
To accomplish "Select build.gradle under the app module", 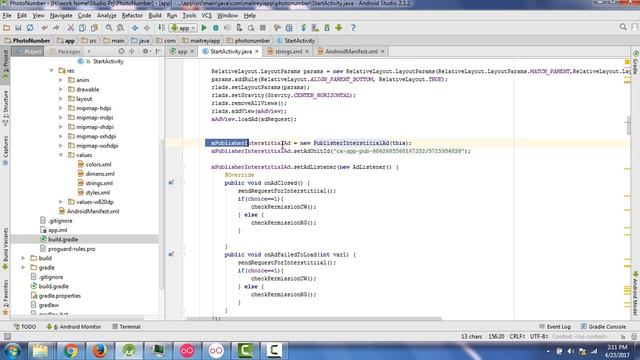I will [59, 240].
